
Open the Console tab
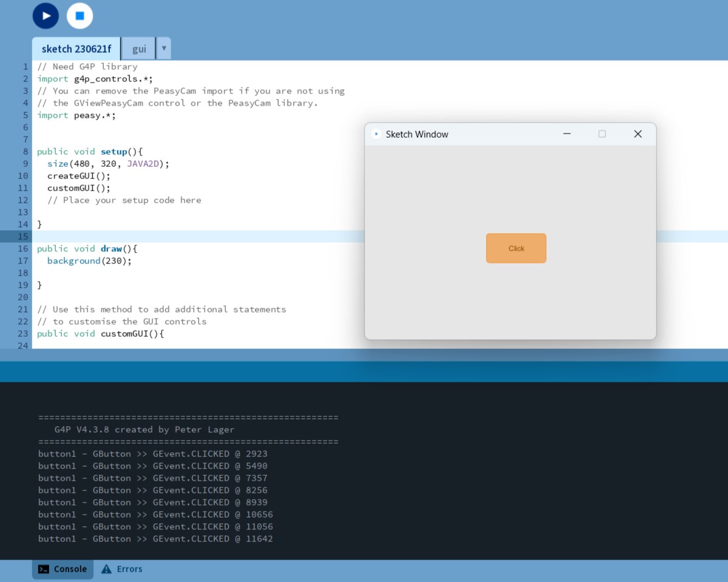[63, 569]
